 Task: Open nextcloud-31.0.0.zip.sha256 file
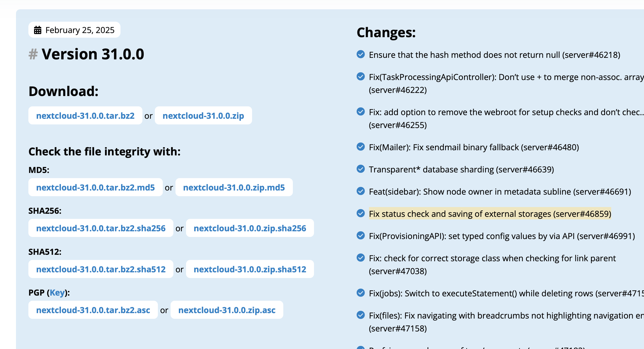pyautogui.click(x=250, y=228)
